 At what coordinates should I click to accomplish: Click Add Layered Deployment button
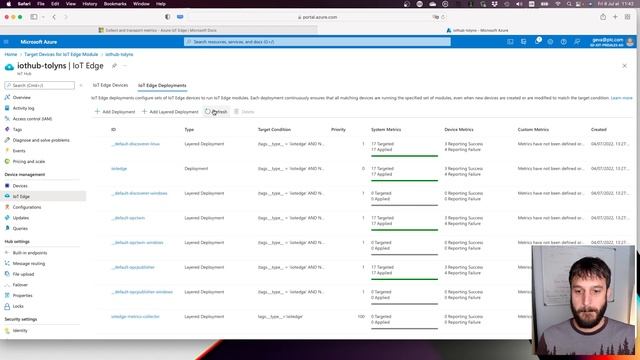point(170,111)
